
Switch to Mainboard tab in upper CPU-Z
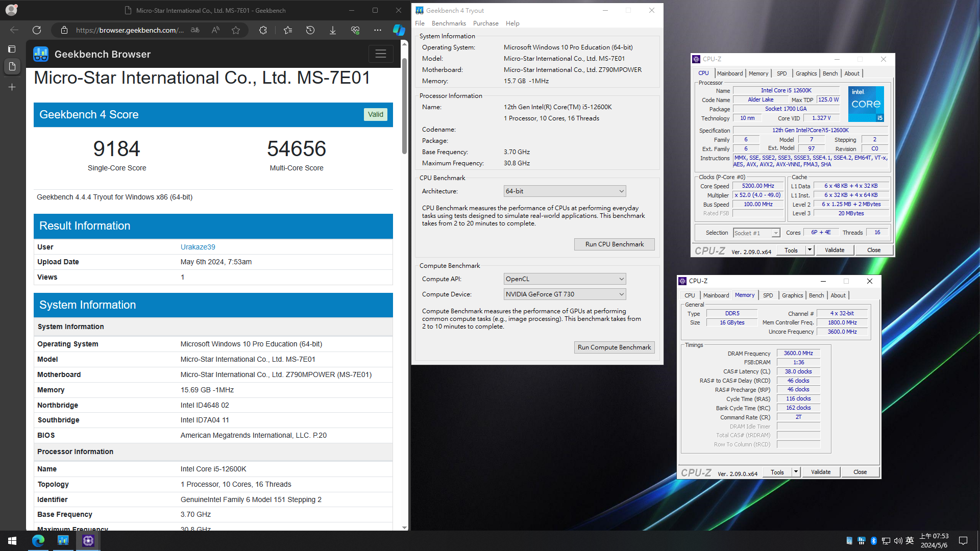tap(730, 73)
